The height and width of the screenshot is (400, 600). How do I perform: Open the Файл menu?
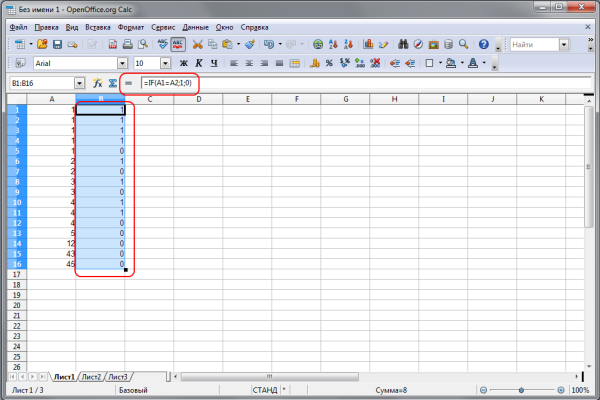[18, 28]
